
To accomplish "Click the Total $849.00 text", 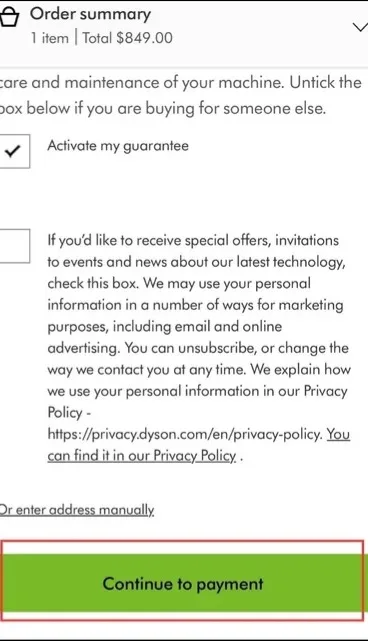I will (x=127, y=38).
